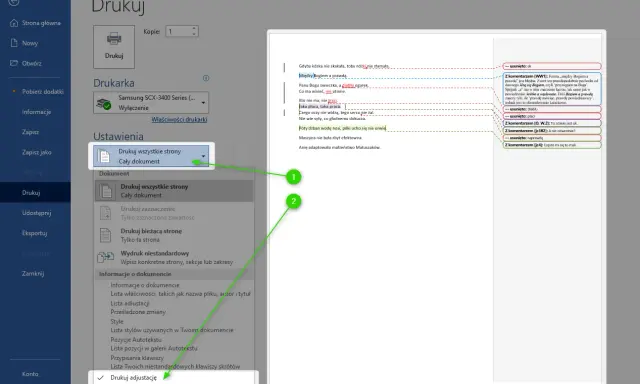640x384 pixels.
Task: Open Udostępnij in the sidebar
Action: (36, 213)
